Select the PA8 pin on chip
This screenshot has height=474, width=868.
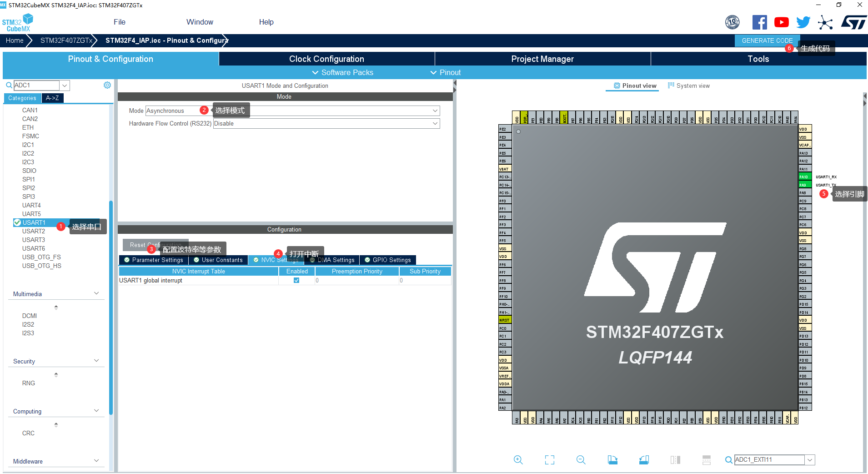pos(805,193)
